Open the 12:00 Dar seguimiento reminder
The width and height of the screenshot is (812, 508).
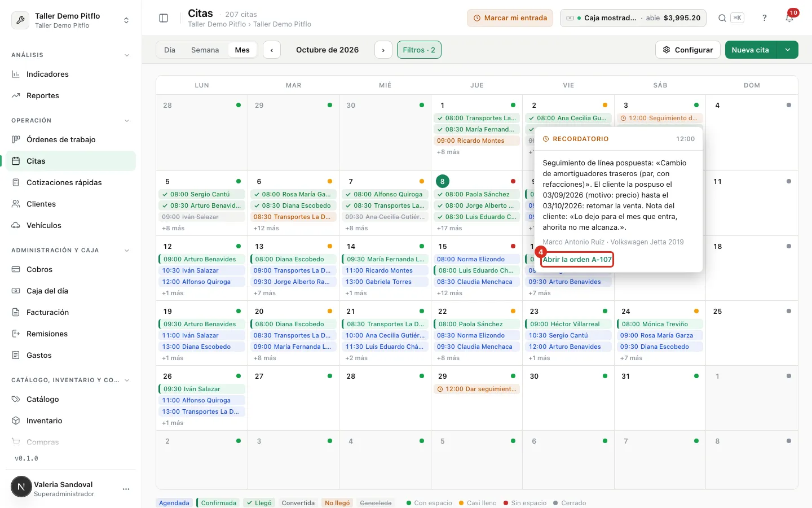click(477, 389)
